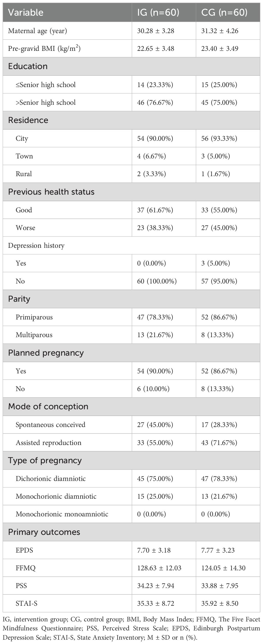Click the Maternal age (year) row label

[x=37, y=31]
